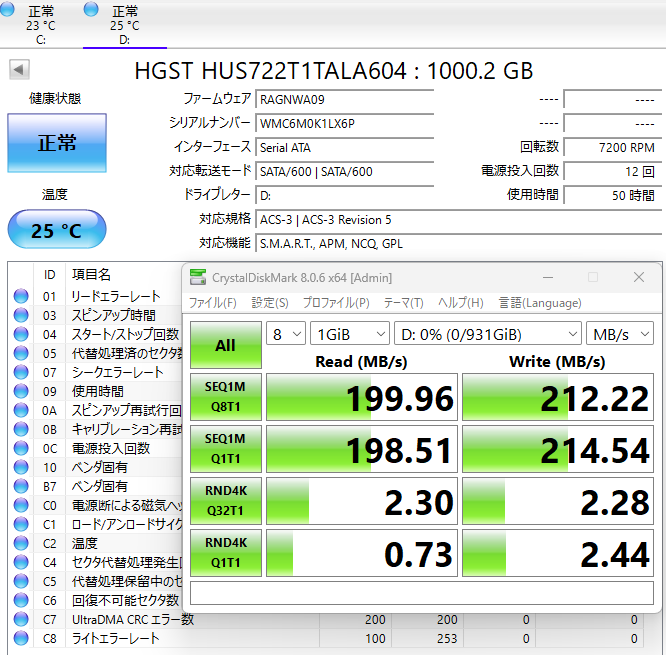
Task: Click the S.M.A.R.T., APM, NCQ, GPL features field
Action: click(x=459, y=243)
